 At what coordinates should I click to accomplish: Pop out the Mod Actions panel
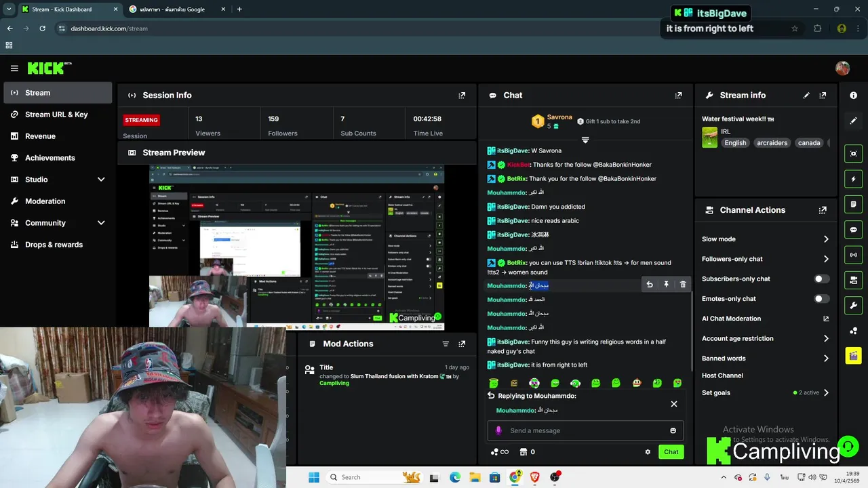click(462, 344)
